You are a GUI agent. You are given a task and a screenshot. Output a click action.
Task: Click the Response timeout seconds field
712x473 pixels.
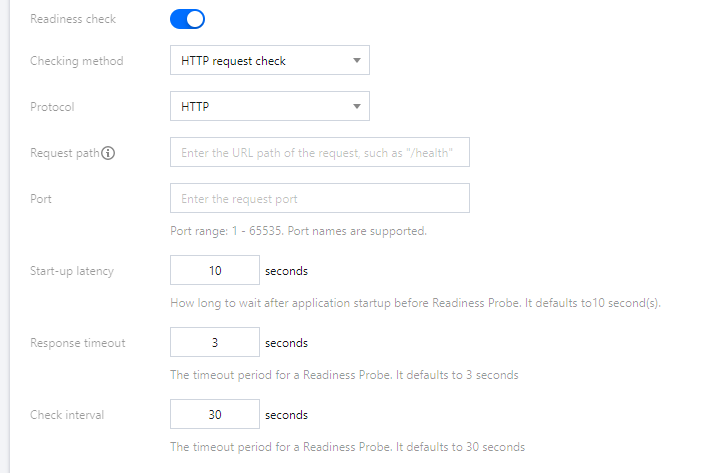coord(215,343)
